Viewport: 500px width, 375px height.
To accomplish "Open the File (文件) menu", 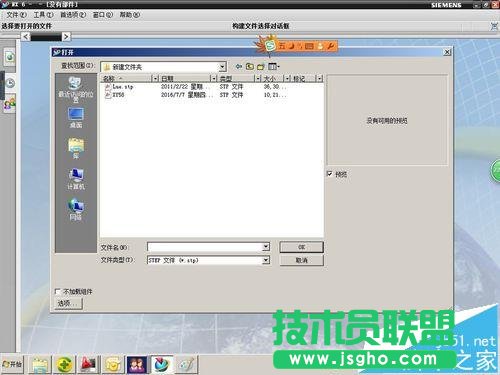I will click(x=16, y=15).
